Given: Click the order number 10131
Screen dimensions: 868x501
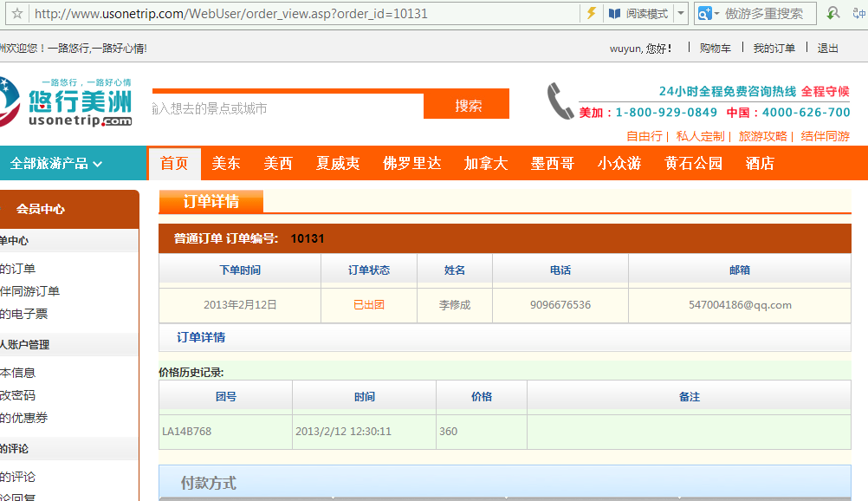Looking at the screenshot, I should click(x=308, y=238).
